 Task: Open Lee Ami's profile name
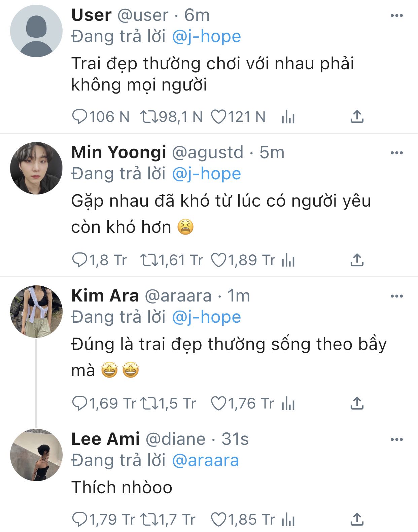(105, 439)
